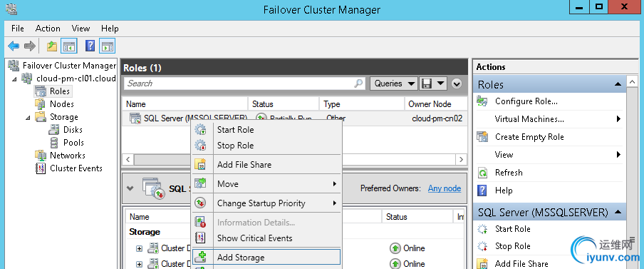
Task: Click Help in the Actions pane
Action: [504, 191]
